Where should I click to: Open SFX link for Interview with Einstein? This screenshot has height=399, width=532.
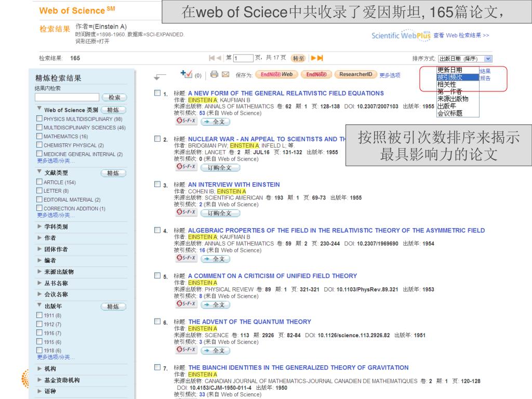click(187, 212)
